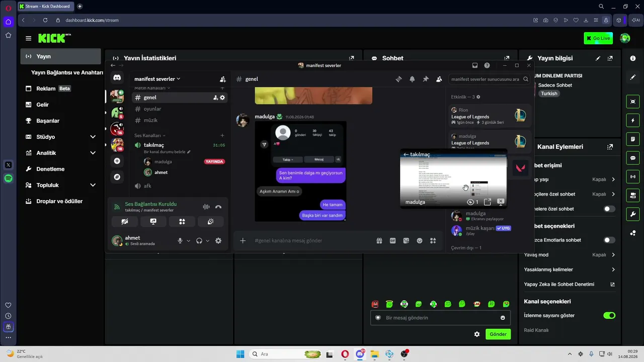The height and width of the screenshot is (362, 644).
Task: Expand Topluluk menu in Kick sidebar
Action: (93, 185)
